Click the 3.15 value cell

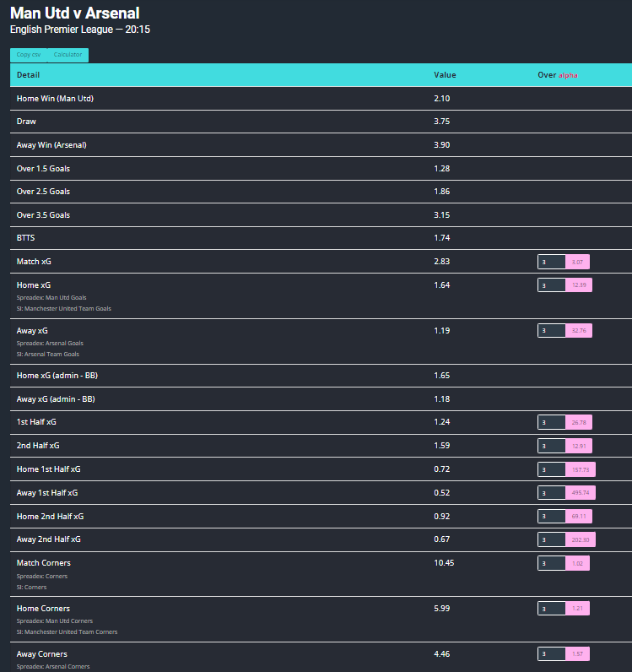coord(442,215)
